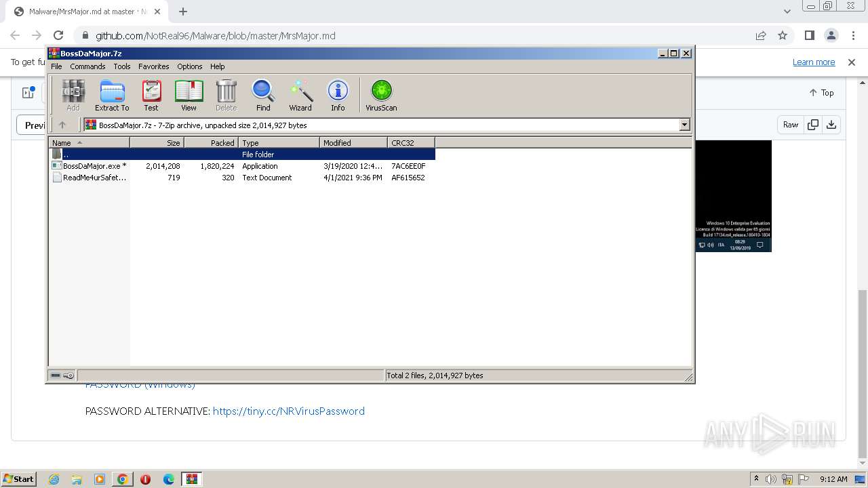
Task: Click the View file icon
Action: 189,95
